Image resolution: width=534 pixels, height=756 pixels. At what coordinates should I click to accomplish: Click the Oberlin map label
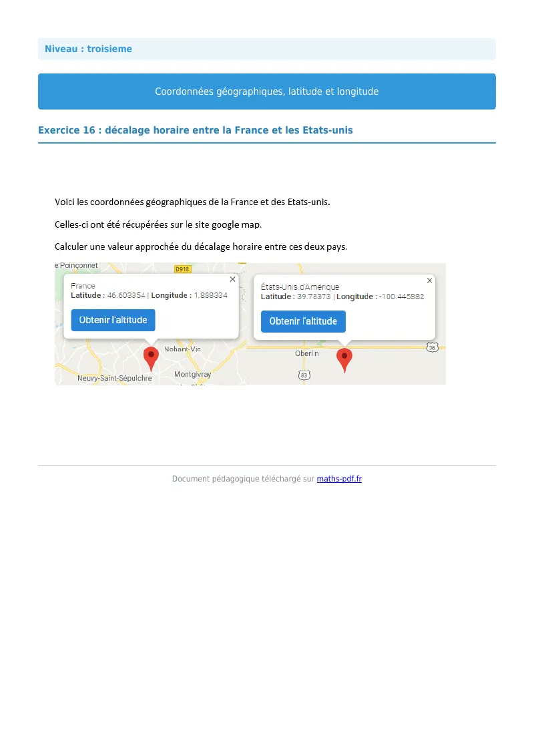pos(306,353)
